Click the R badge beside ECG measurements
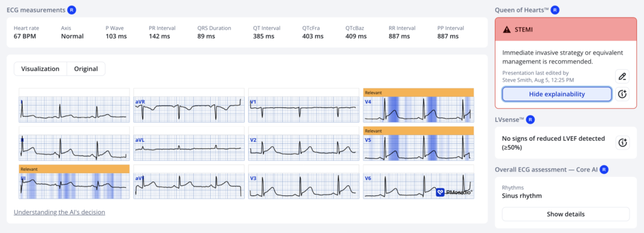This screenshot has width=644, height=233. coord(72,9)
